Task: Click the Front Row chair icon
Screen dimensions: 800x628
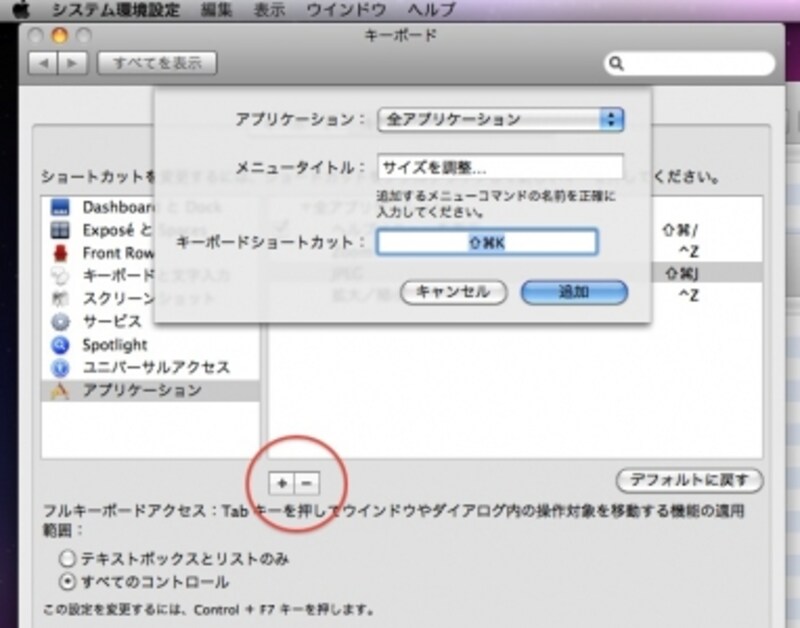Action: [61, 254]
